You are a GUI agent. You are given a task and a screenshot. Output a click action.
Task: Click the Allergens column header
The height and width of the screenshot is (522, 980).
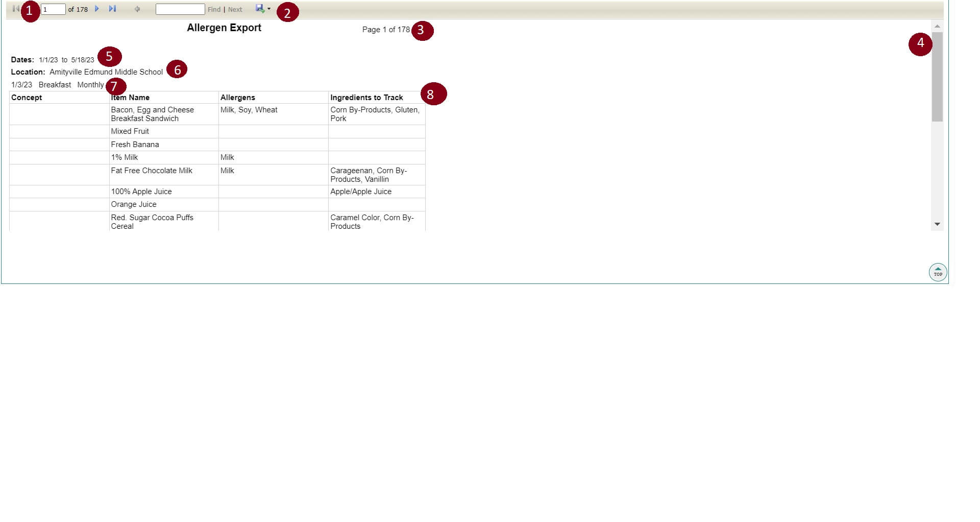(237, 98)
